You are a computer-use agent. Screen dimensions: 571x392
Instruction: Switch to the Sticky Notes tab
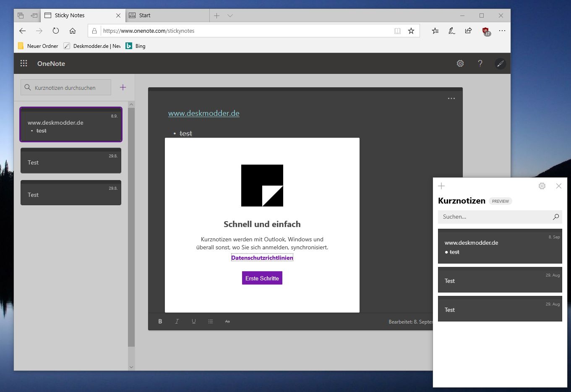pyautogui.click(x=83, y=16)
